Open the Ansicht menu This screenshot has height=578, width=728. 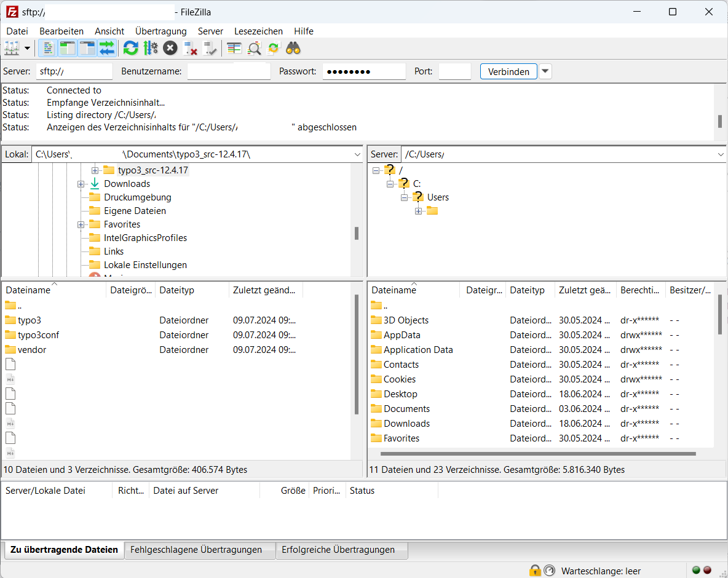pos(109,31)
